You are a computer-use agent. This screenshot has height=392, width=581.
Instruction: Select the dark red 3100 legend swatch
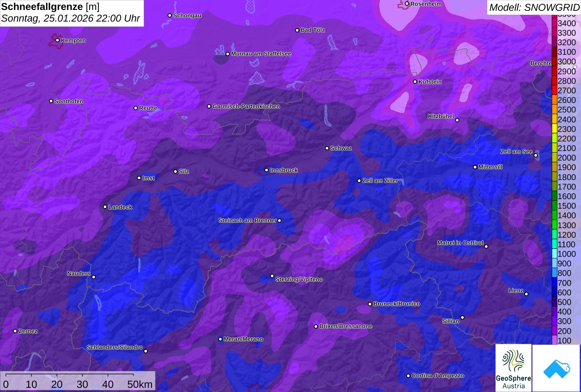coord(554,52)
